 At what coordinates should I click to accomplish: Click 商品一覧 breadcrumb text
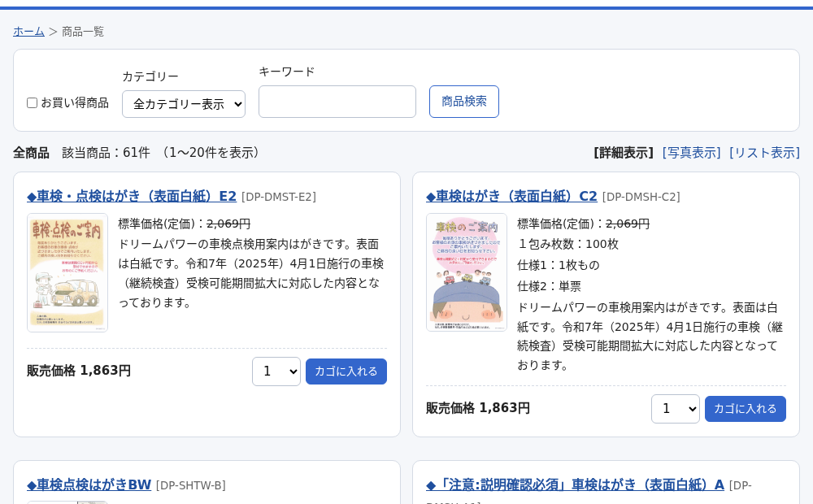point(83,32)
